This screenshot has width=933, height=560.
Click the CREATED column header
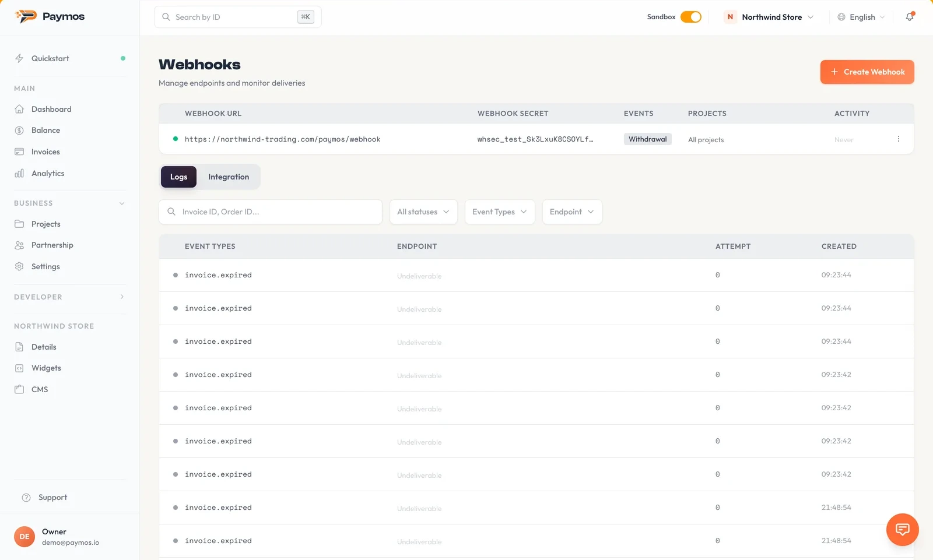[x=839, y=246]
